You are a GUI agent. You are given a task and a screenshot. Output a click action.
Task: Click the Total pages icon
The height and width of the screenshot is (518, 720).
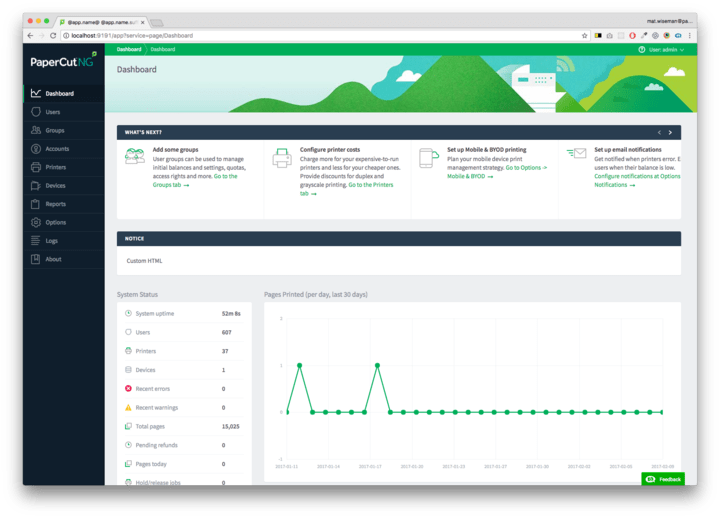pyautogui.click(x=128, y=426)
